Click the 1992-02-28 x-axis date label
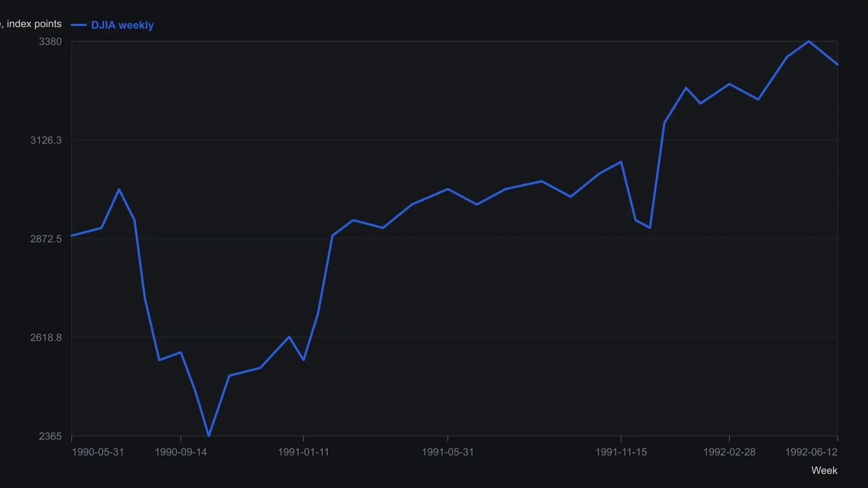 pos(729,452)
